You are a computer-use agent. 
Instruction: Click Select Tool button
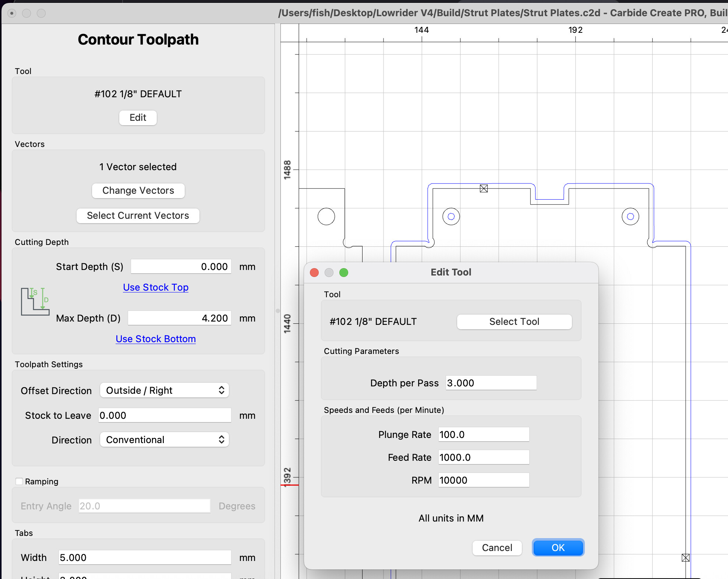[514, 322]
